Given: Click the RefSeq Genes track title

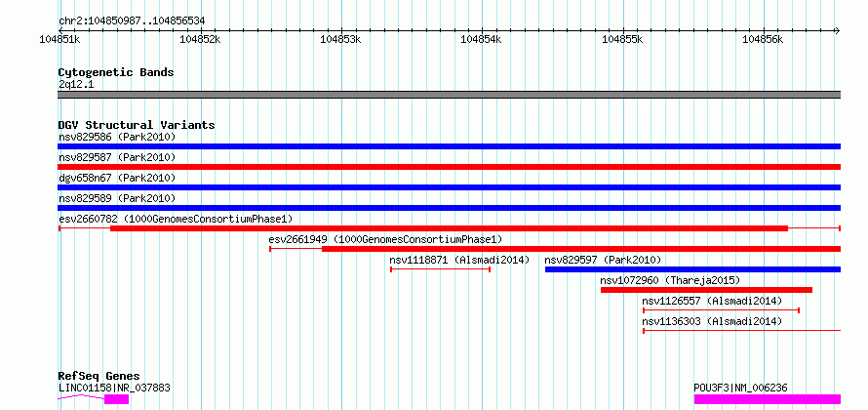Looking at the screenshot, I should [x=99, y=376].
